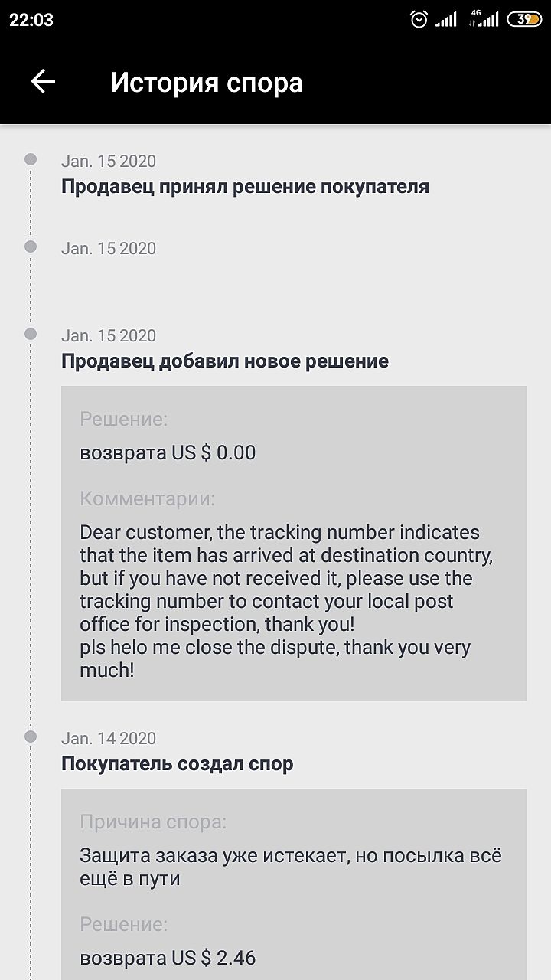The height and width of the screenshot is (980, 551).
Task: Open the "Покупатель создал спор" entry
Action: pyautogui.click(x=178, y=764)
